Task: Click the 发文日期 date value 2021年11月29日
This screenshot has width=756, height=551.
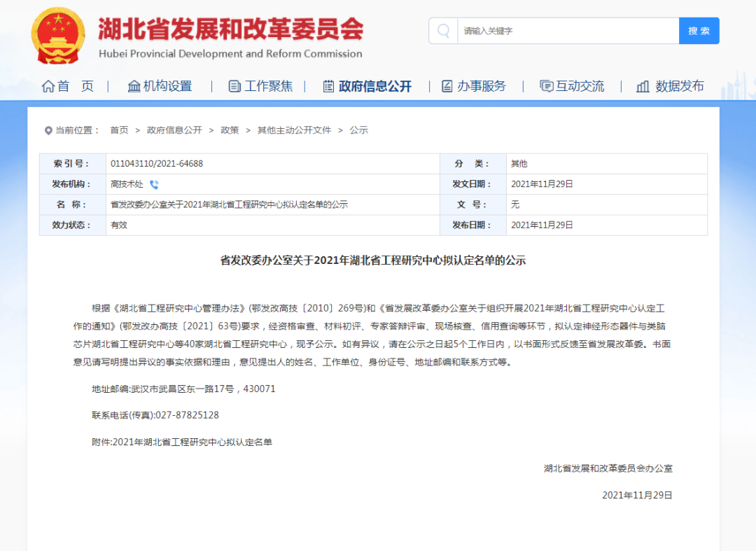Action: pos(542,184)
